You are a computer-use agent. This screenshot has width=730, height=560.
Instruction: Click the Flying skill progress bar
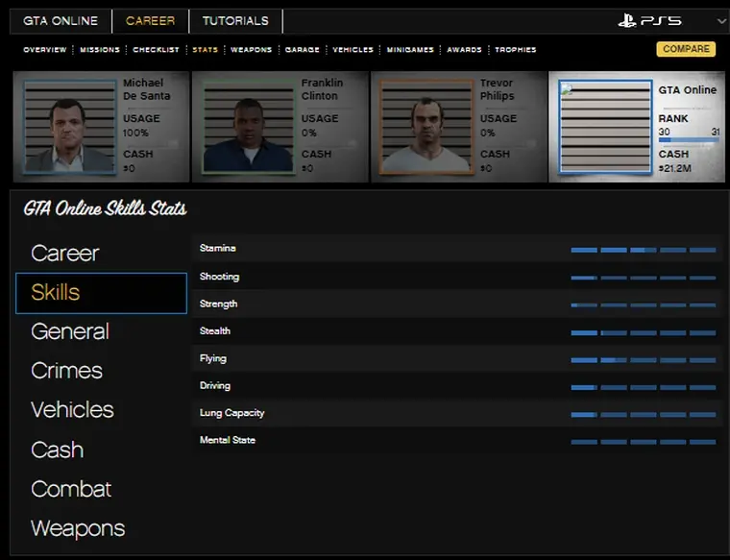click(643, 360)
